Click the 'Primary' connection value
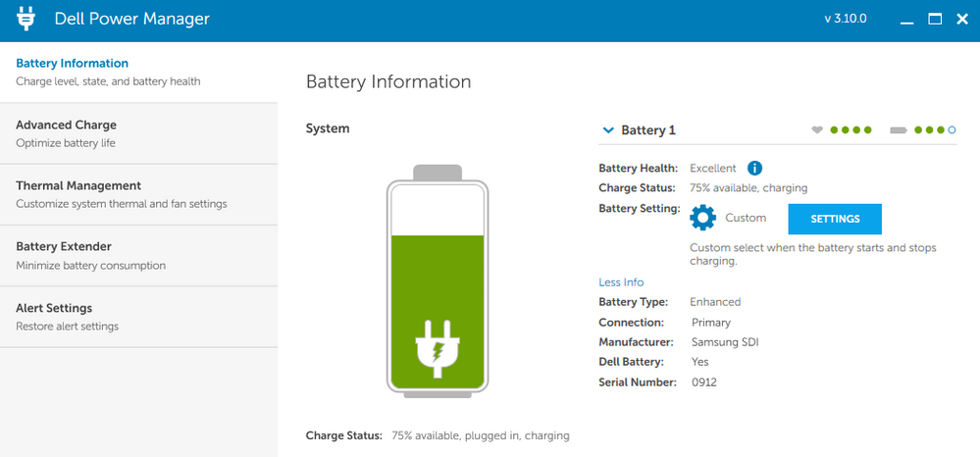The height and width of the screenshot is (457, 980). 711,323
